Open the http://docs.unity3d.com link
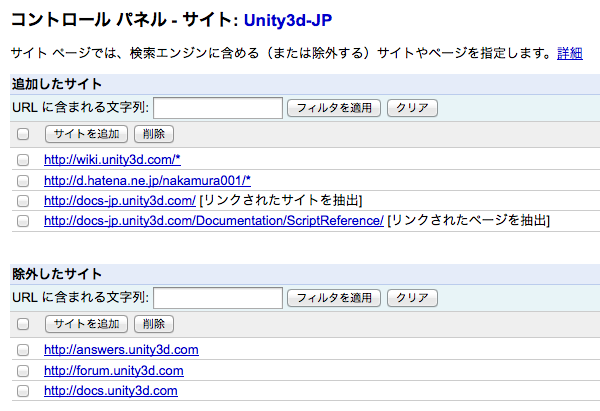 [111, 391]
